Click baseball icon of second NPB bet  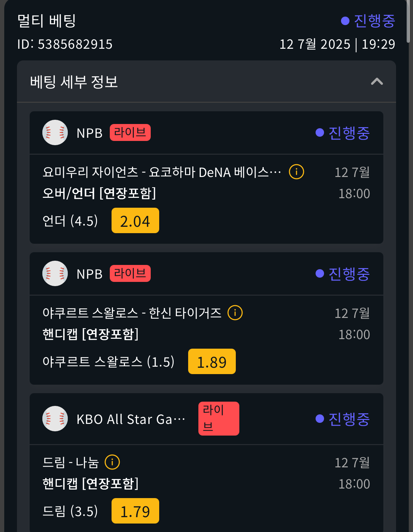click(x=55, y=273)
